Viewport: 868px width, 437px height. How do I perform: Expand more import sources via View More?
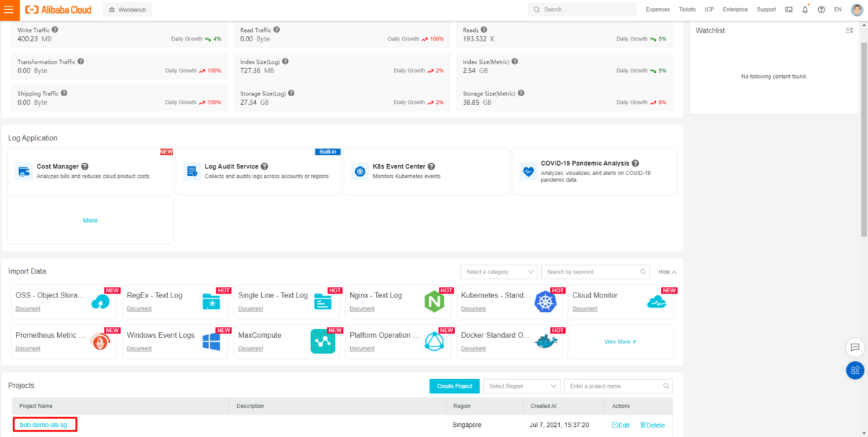(x=620, y=341)
